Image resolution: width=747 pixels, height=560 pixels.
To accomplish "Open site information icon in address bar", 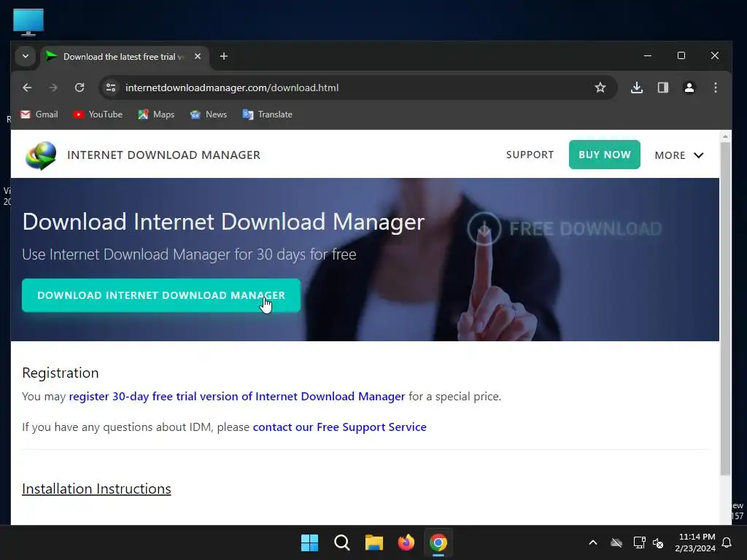I will 111,87.
